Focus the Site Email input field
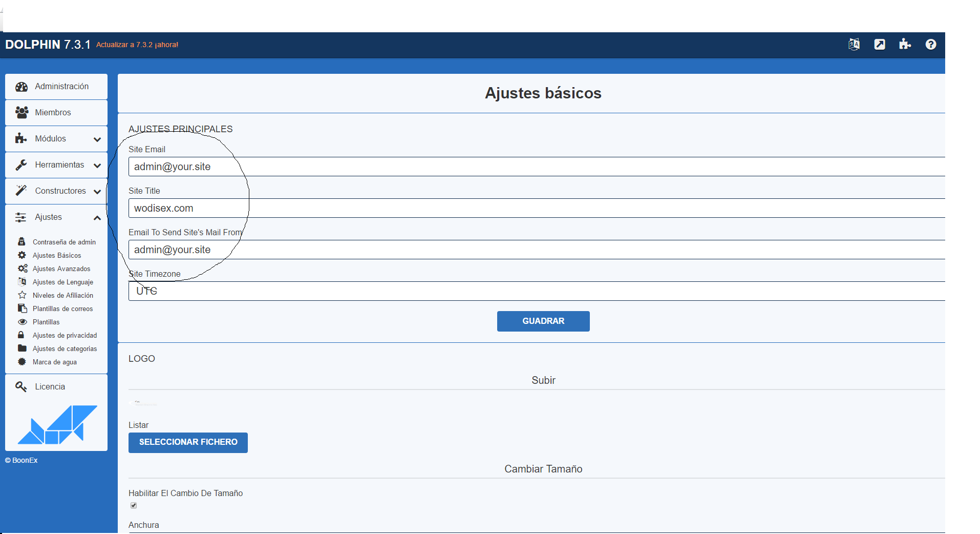 point(537,167)
